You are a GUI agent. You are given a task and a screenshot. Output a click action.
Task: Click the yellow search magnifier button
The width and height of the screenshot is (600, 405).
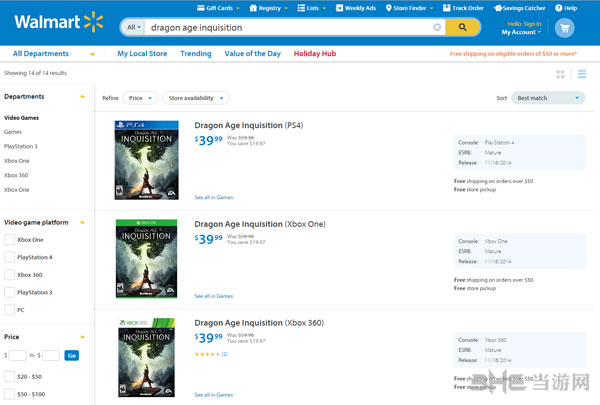click(463, 27)
